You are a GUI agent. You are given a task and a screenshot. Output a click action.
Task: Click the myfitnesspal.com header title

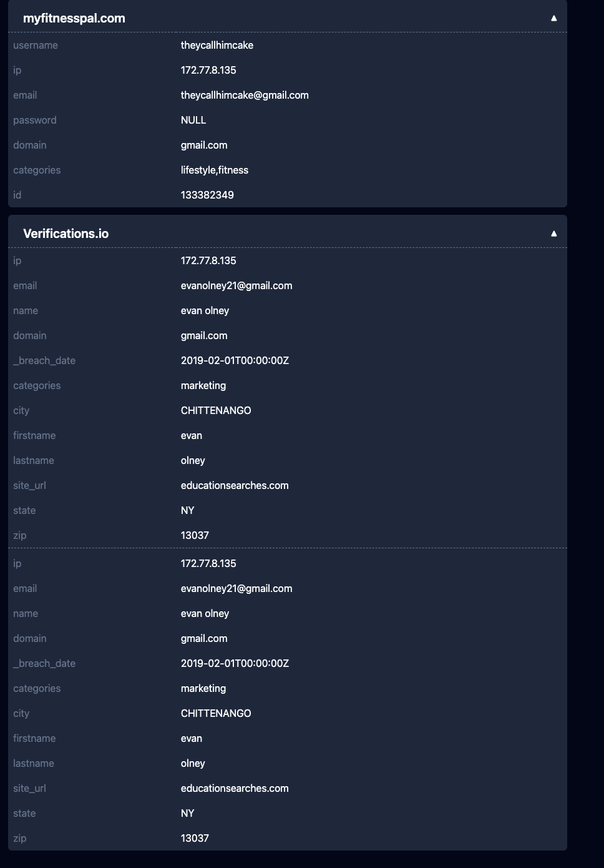pos(74,18)
